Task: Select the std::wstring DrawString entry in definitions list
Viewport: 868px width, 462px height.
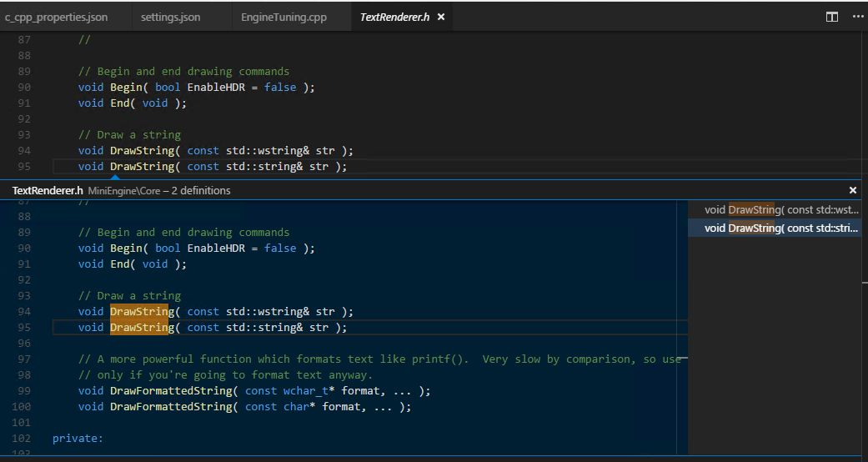Action: point(780,210)
